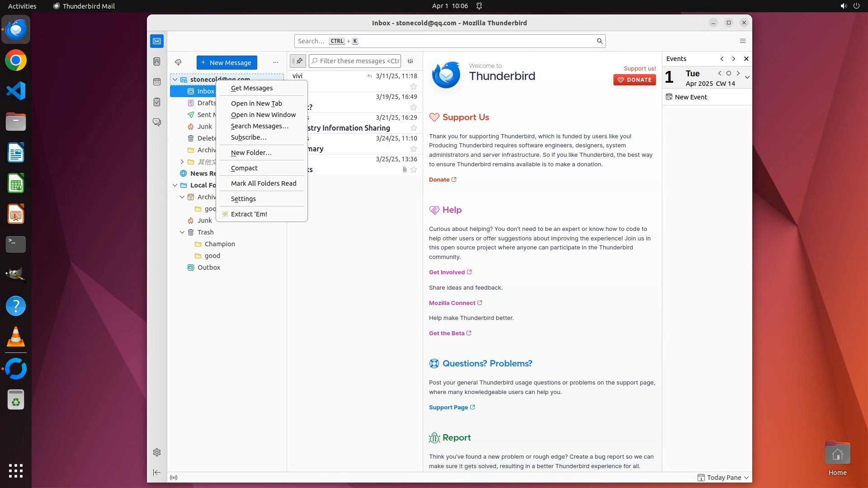The height and width of the screenshot is (488, 868).
Task: Open the Address Book space icon
Action: pos(157,61)
